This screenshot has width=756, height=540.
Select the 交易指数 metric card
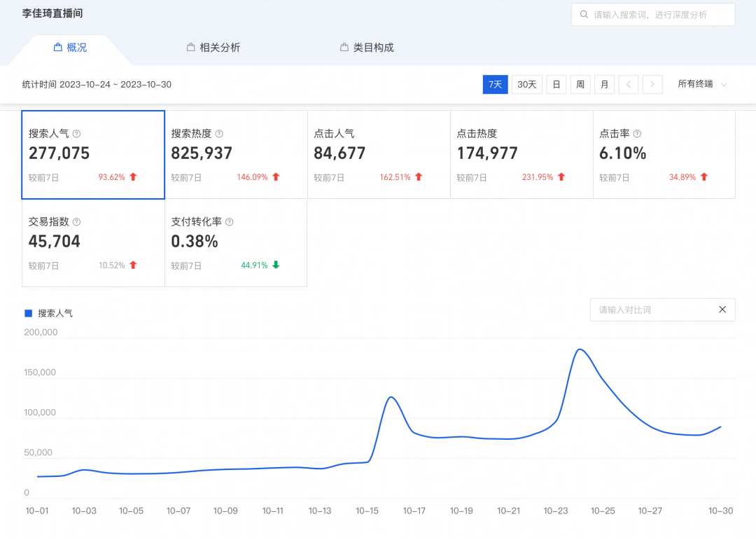[x=93, y=243]
